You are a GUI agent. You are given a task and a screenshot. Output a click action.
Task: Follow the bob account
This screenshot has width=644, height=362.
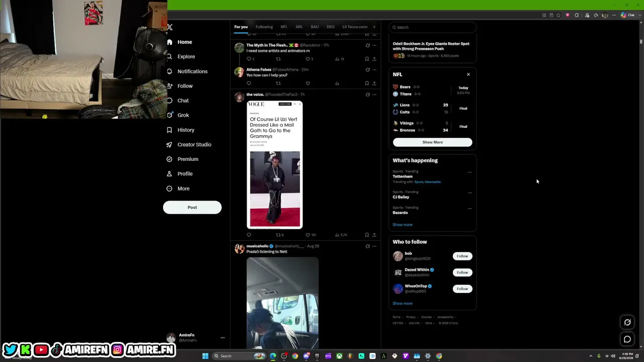tap(462, 256)
